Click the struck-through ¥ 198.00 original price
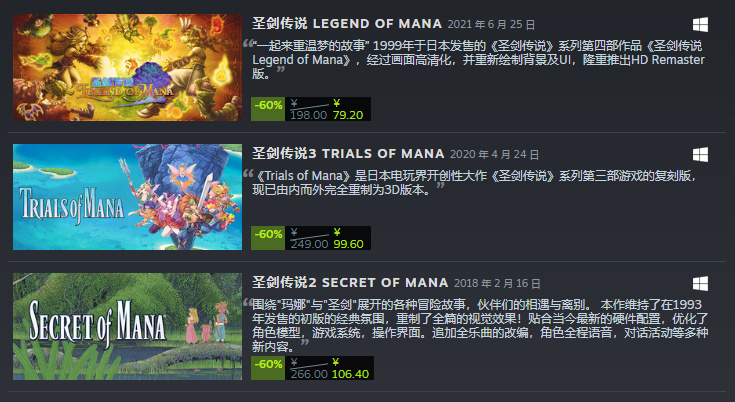Viewport: 735px width, 402px height. point(308,109)
